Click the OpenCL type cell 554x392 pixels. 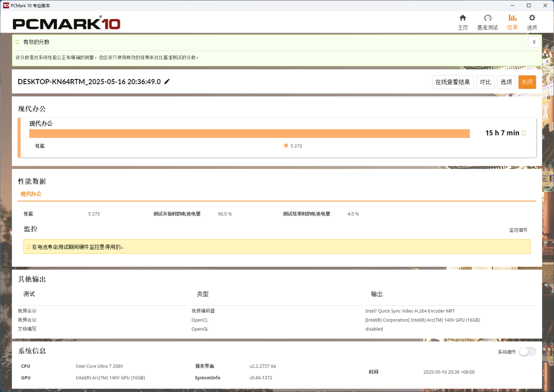(x=200, y=320)
